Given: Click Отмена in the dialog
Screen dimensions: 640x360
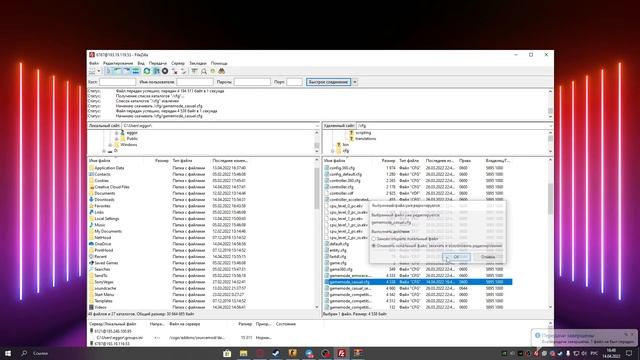Looking at the screenshot, I should 488,257.
